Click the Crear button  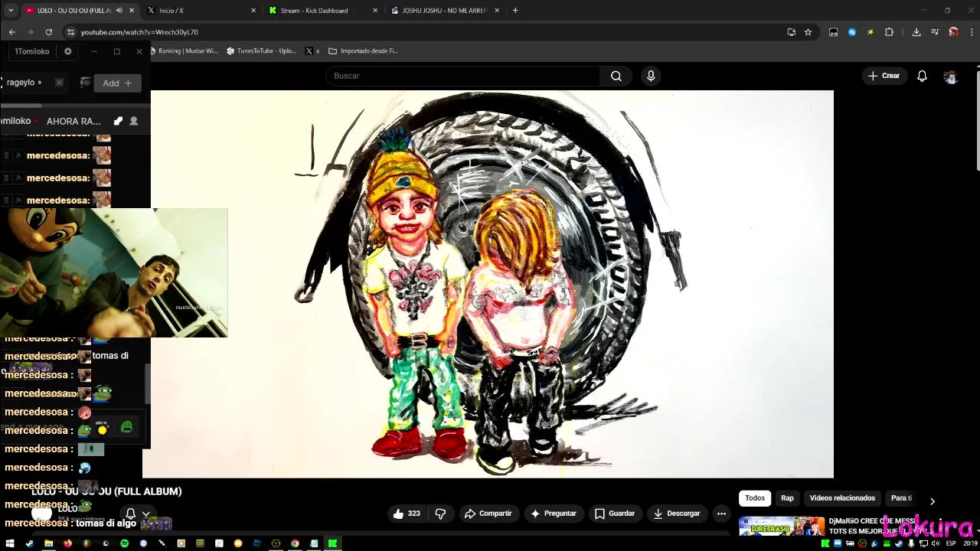[884, 76]
